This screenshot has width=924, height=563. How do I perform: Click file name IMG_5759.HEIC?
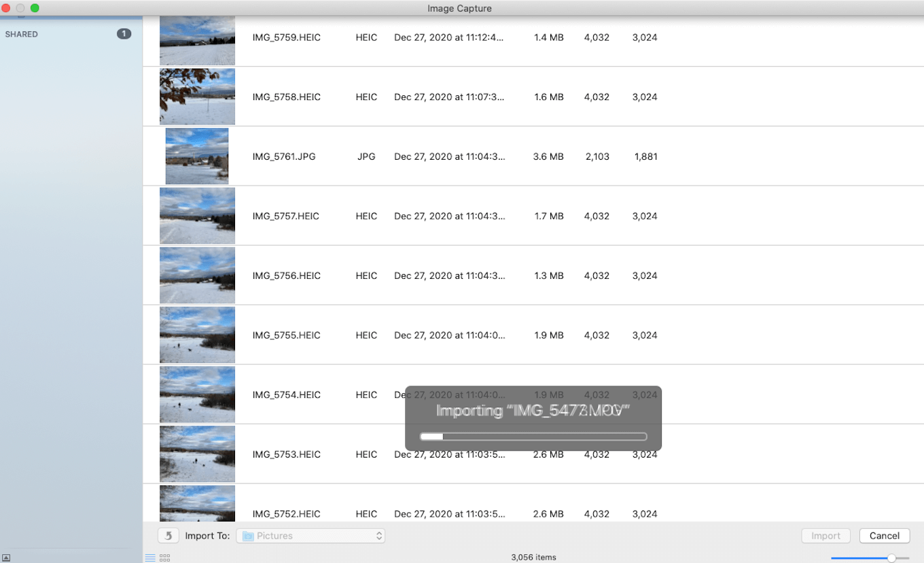286,37
